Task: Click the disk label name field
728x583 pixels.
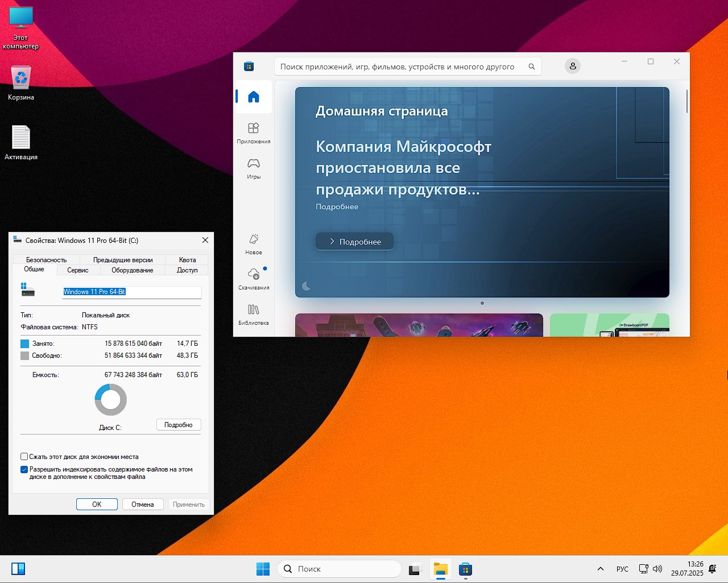Action: 132,292
